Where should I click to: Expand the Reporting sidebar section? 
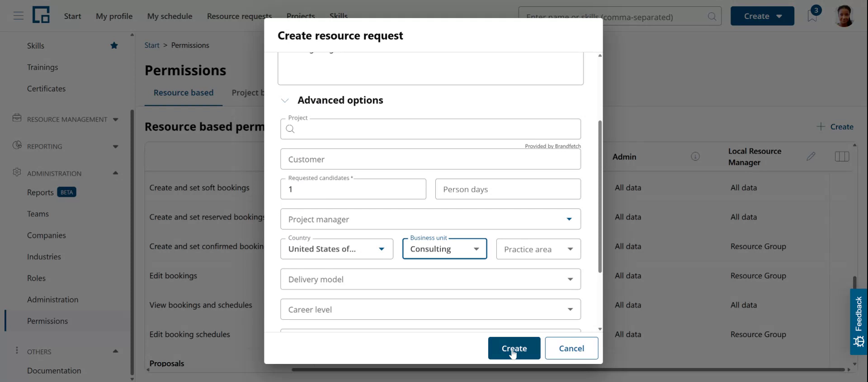point(116,147)
